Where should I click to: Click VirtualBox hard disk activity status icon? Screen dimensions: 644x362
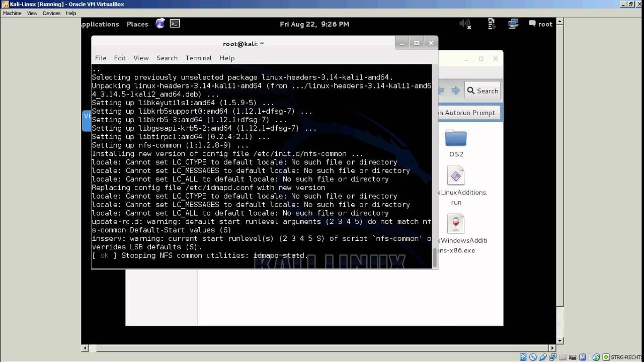pos(523,357)
